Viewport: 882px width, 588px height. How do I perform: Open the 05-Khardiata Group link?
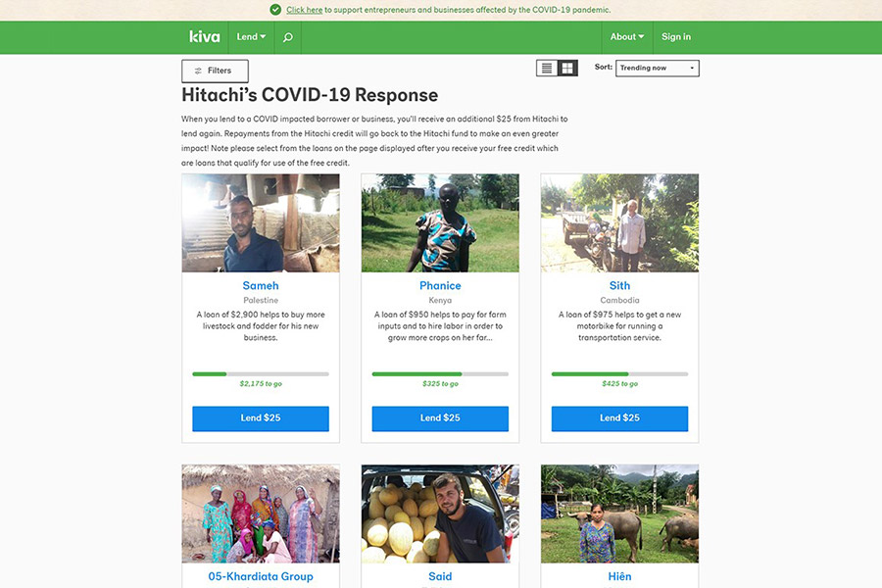(x=261, y=577)
